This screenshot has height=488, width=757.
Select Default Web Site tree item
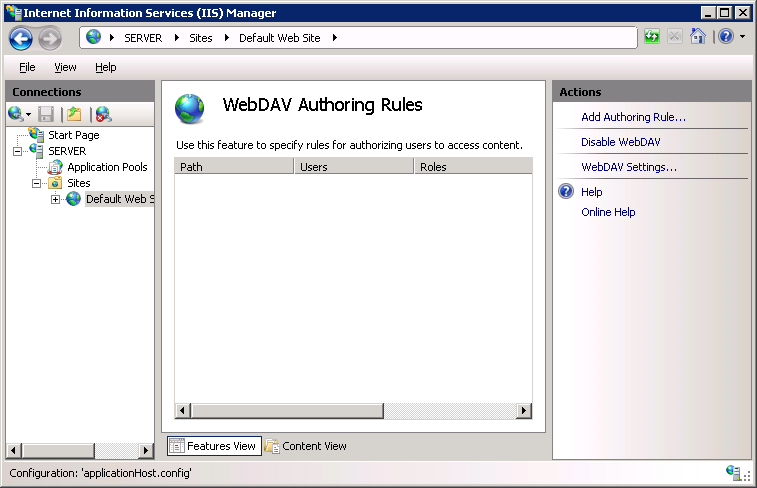coord(120,199)
